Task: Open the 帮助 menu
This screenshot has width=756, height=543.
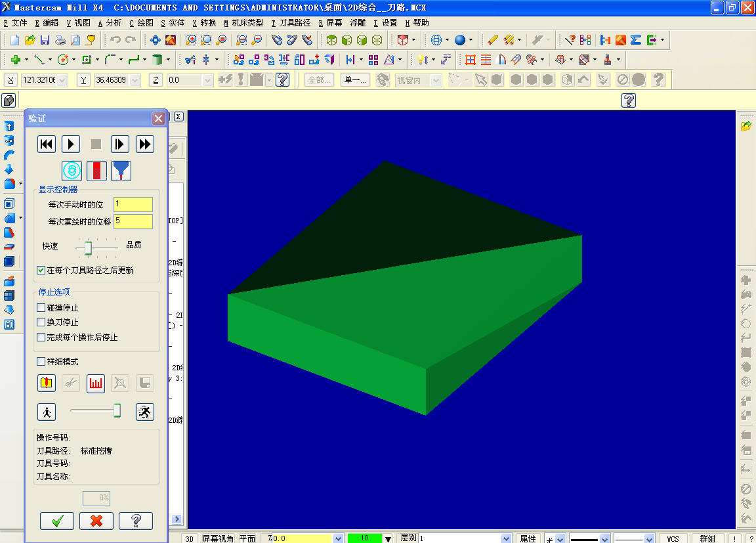Action: coord(417,23)
